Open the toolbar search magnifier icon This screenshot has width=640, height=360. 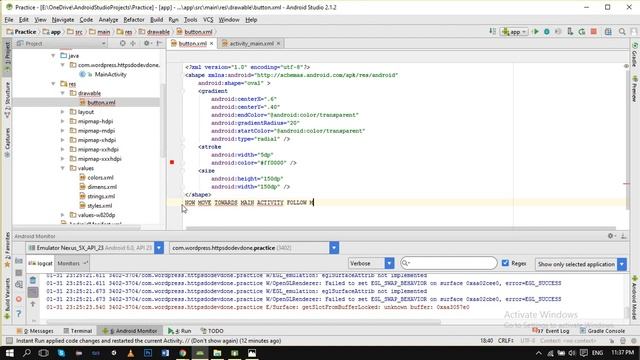click(x=622, y=31)
